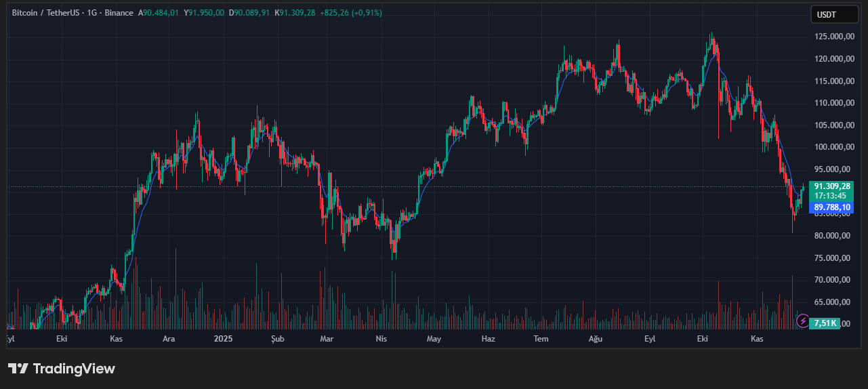Click the high price value 91.950,00
This screenshot has width=868, height=389.
(207, 13)
